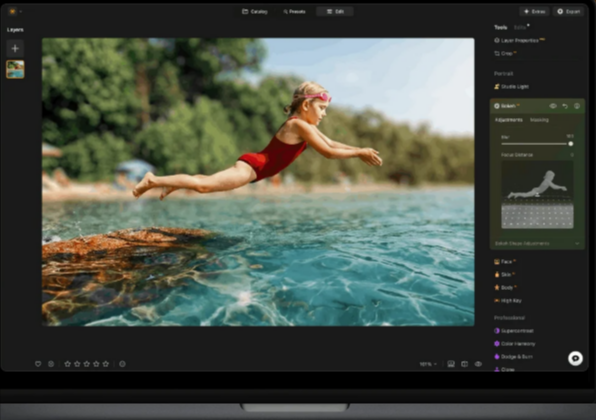Image resolution: width=596 pixels, height=420 pixels.
Task: Open the Clone tool
Action: coord(504,369)
